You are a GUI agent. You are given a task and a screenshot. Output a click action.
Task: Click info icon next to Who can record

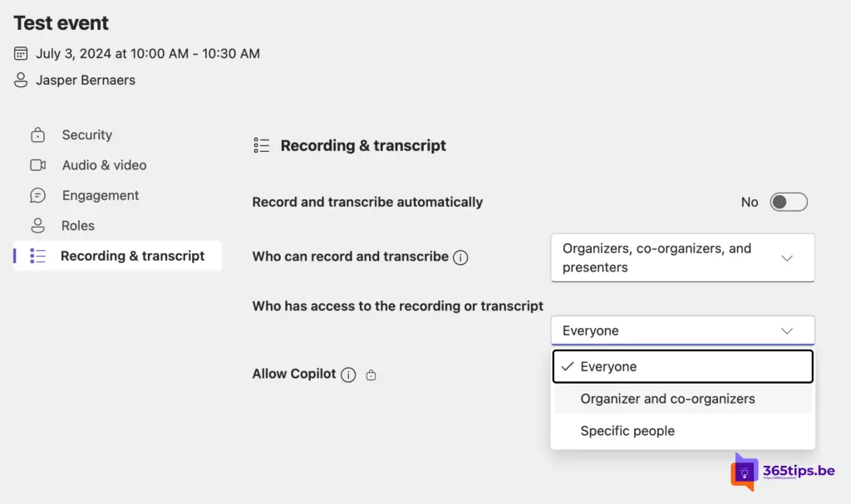(x=460, y=257)
